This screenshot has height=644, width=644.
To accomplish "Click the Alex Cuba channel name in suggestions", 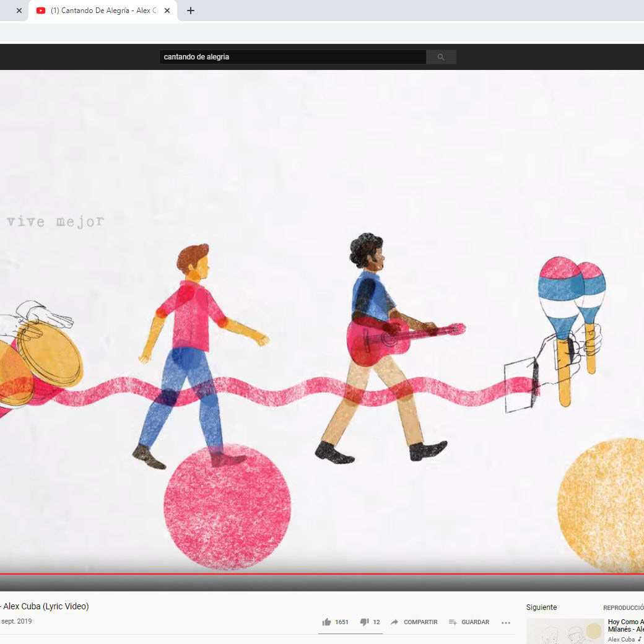I will [621, 640].
